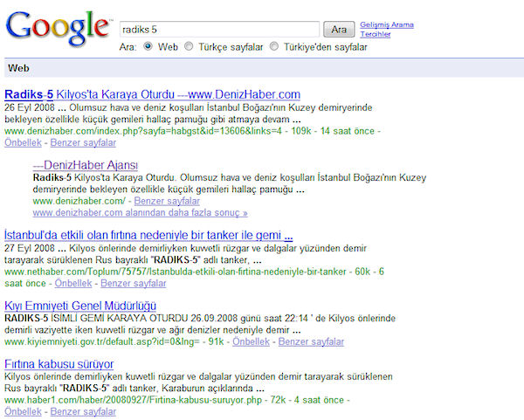Open Önbellek for the haber1.com result

[24, 411]
